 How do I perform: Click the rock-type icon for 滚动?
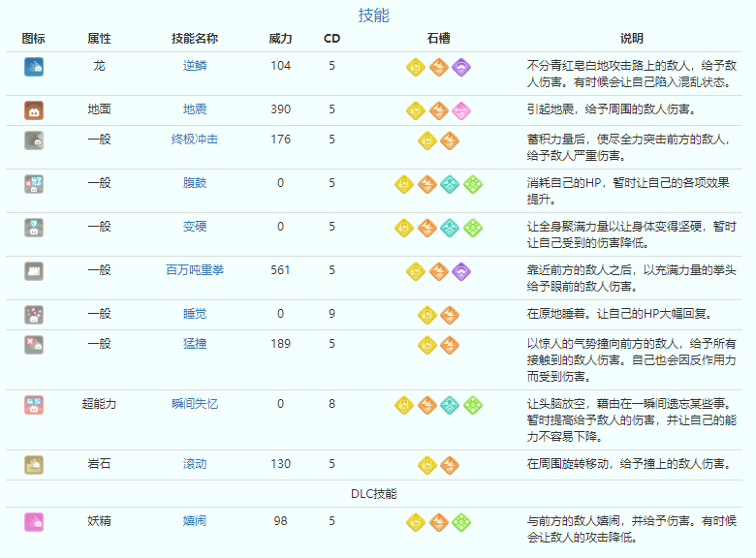(34, 465)
